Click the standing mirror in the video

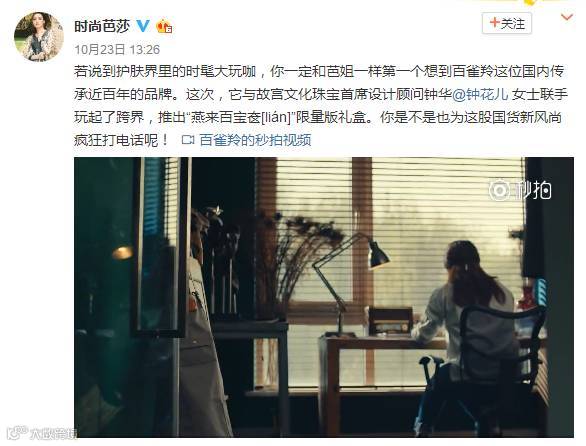(161, 247)
